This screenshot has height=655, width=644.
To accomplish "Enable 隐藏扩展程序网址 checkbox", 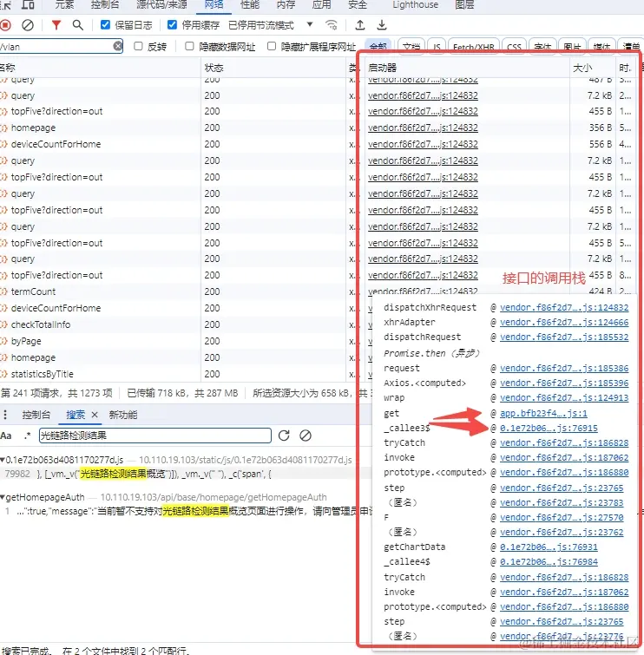I will click(x=272, y=46).
